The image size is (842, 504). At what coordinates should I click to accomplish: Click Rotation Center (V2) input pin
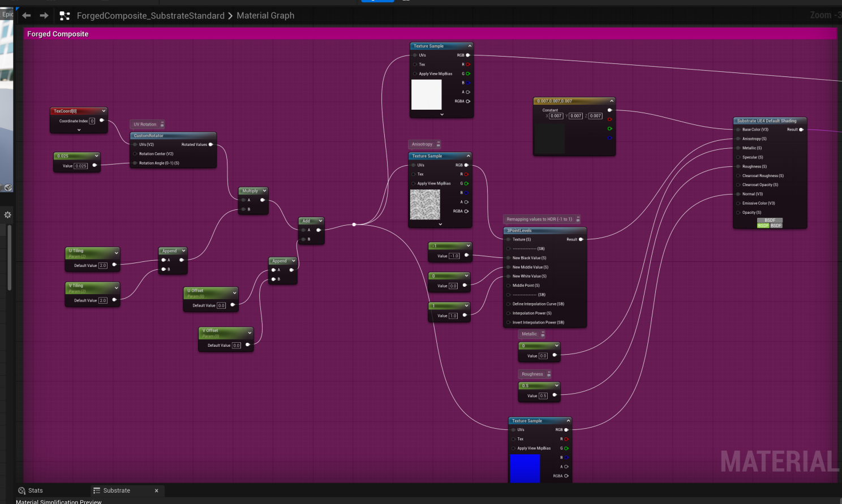coord(135,154)
